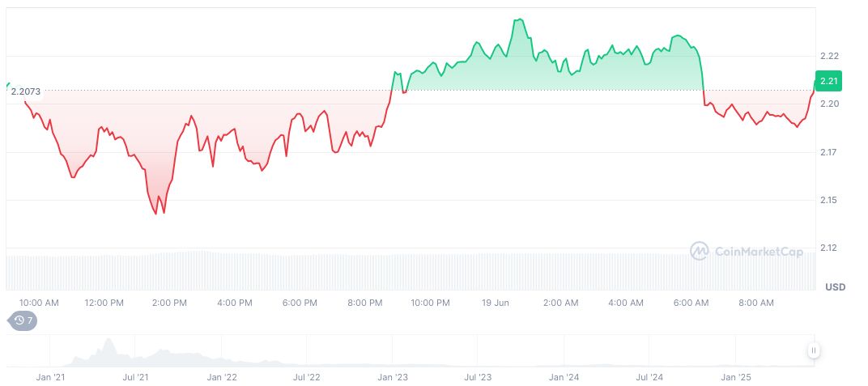Click the 2:00 PM time axis label
This screenshot has height=386, width=868.
pos(169,303)
